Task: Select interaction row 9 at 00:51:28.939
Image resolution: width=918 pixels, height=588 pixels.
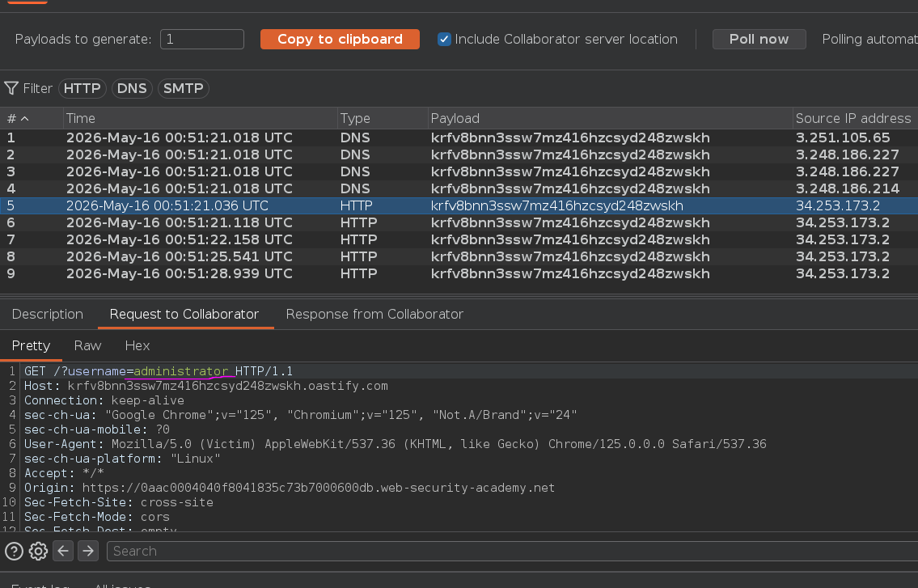Action: [459, 273]
